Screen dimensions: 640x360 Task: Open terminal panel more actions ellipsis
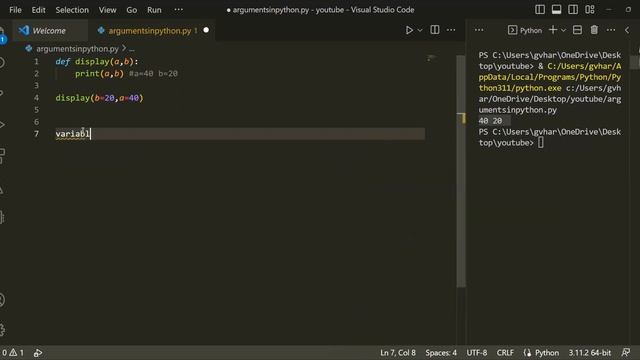(x=611, y=30)
